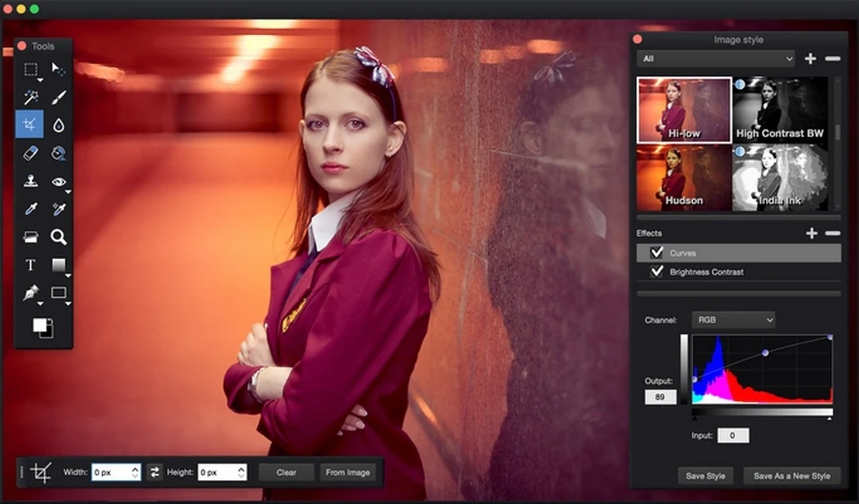Remove image style with minus button

click(833, 59)
